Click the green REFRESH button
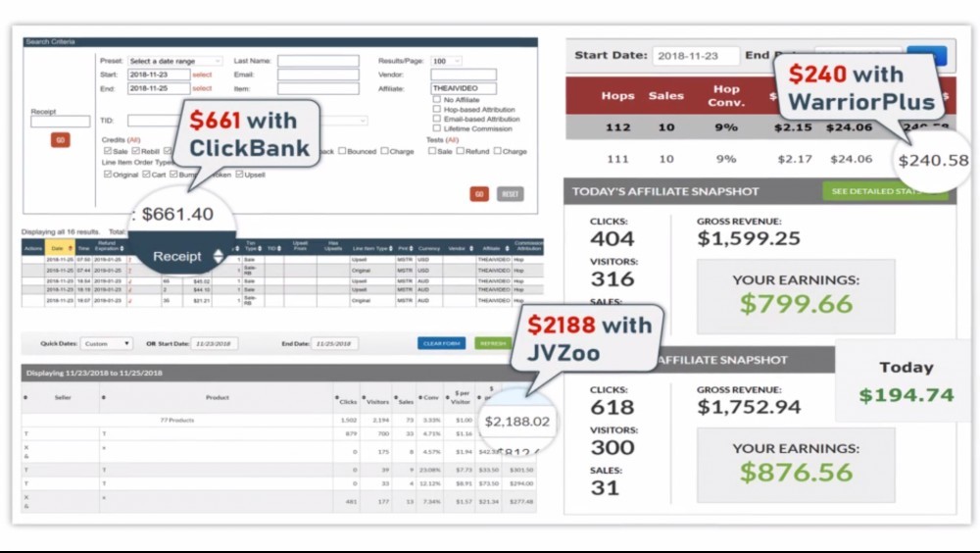Image resolution: width=980 pixels, height=553 pixels. point(493,343)
